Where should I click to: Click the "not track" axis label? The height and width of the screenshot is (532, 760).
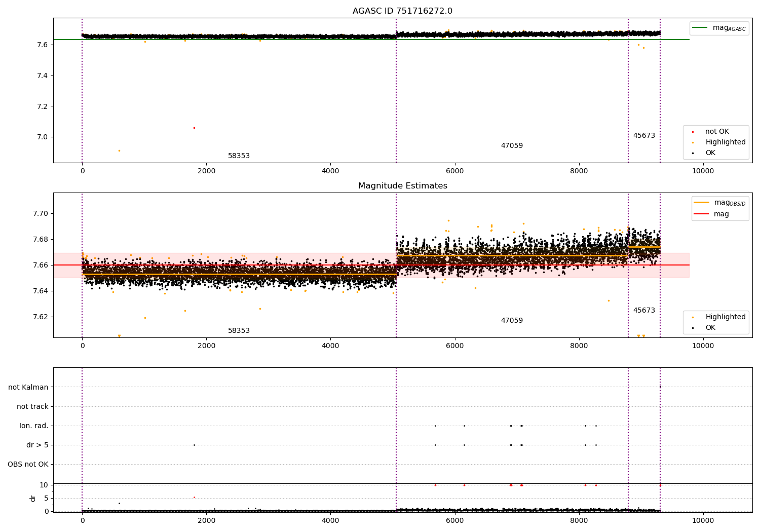(x=32, y=407)
